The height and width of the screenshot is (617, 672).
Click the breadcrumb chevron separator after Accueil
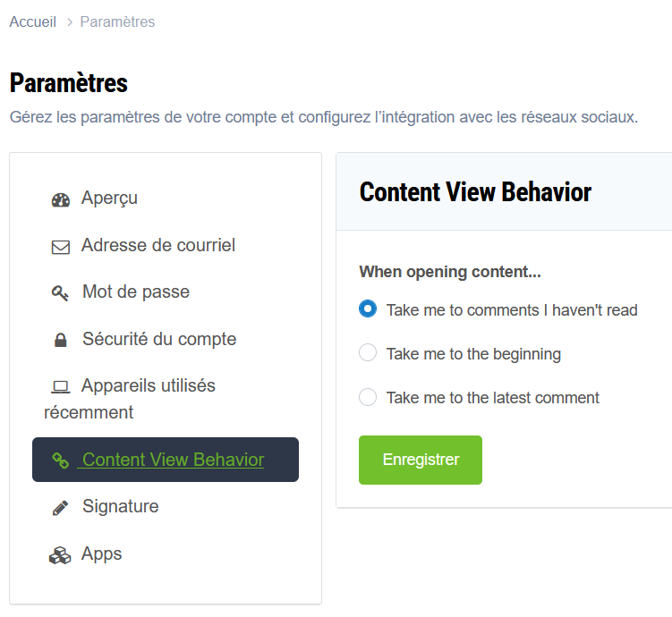point(69,22)
